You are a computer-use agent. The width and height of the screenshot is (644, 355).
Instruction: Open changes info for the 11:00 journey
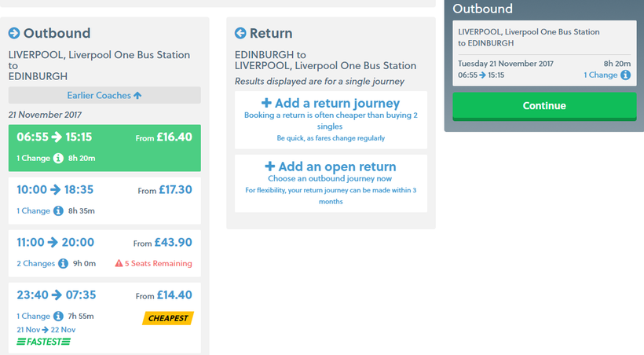63,264
